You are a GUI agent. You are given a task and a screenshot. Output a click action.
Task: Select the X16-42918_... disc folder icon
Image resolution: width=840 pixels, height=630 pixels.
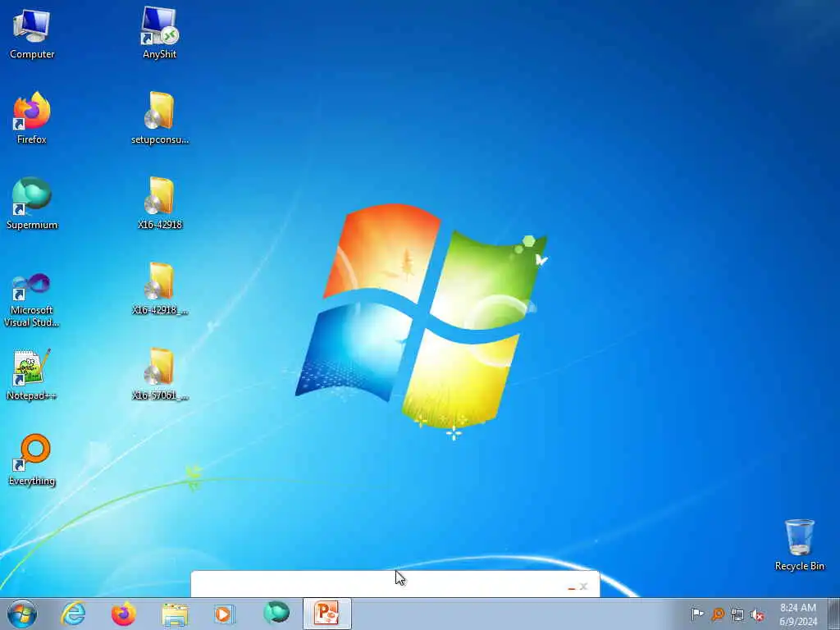(x=160, y=290)
